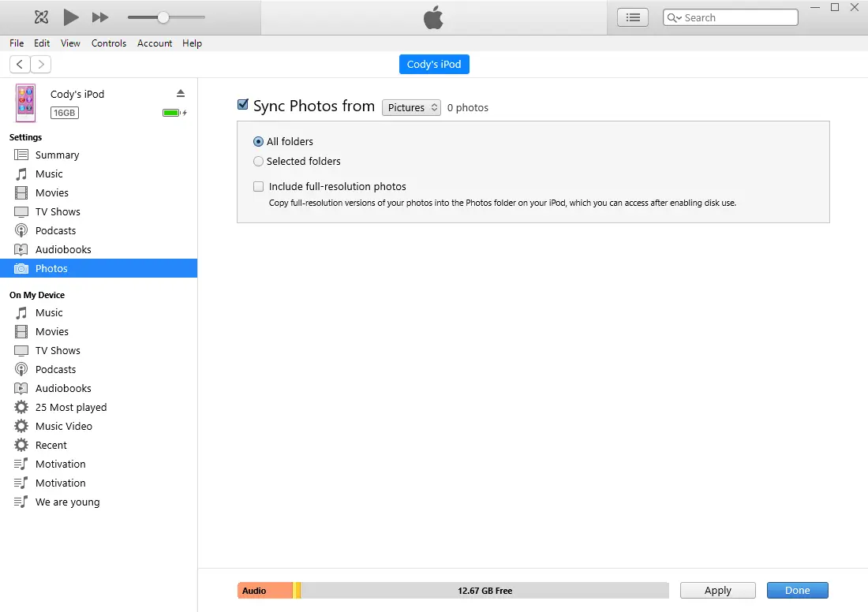Open the Controls menu
This screenshot has height=612, width=868.
(109, 43)
